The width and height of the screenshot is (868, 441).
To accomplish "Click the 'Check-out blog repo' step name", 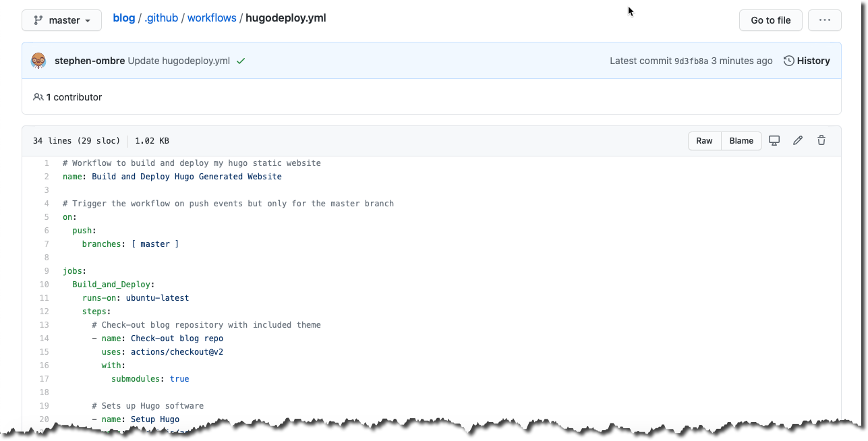I will tap(177, 339).
